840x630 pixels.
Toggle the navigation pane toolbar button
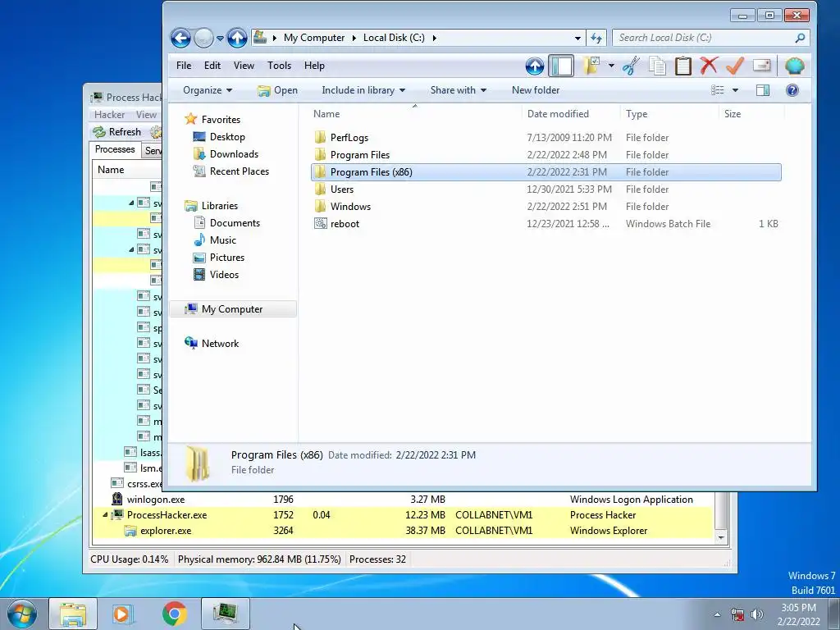tap(561, 66)
